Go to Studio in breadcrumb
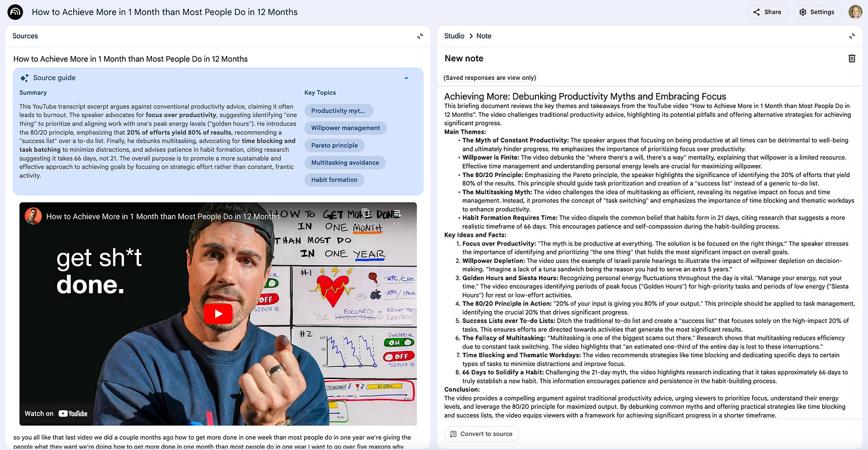This screenshot has height=450, width=868. coord(454,36)
